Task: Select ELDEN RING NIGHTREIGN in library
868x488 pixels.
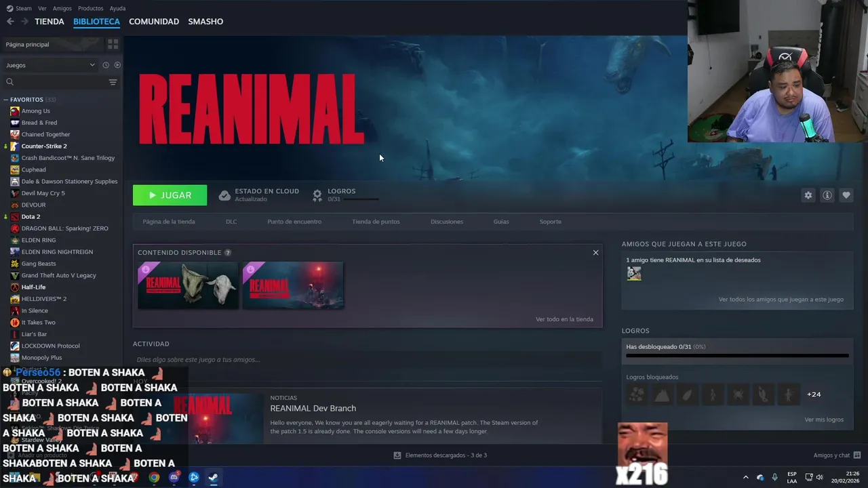Action: click(57, 252)
